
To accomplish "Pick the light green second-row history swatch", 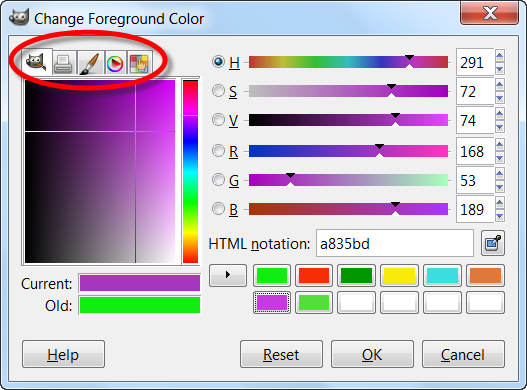I will 314,302.
